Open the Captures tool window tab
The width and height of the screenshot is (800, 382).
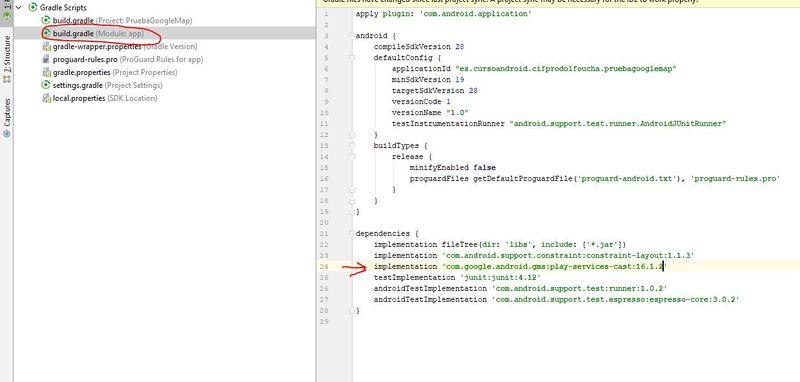point(7,118)
